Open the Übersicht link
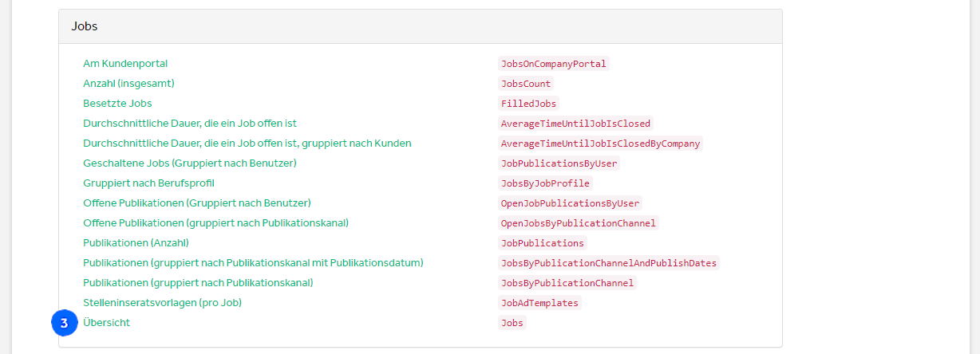Viewport: 980px width, 354px height. click(106, 323)
